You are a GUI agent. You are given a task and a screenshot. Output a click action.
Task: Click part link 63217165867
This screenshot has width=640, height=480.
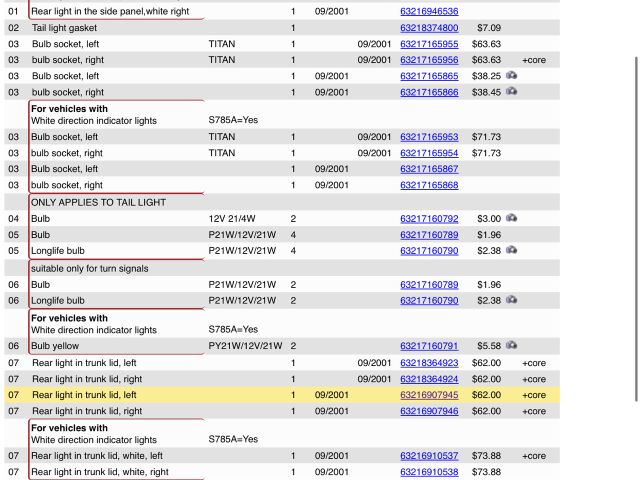coord(429,169)
